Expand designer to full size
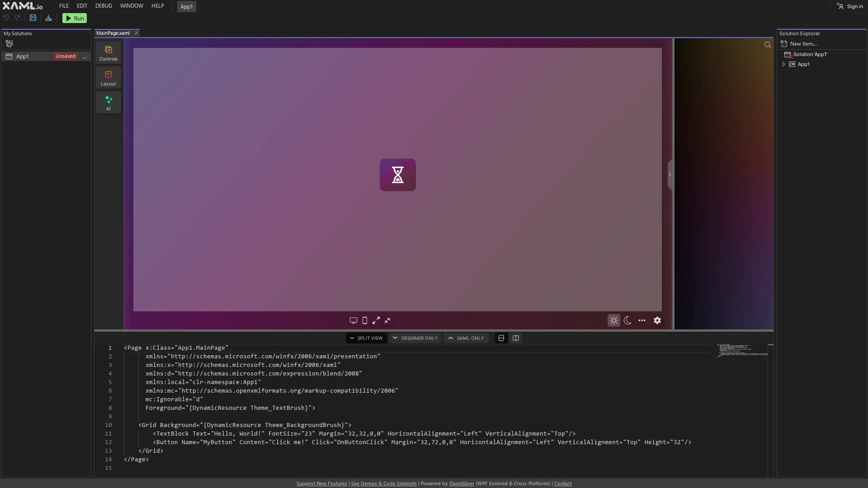The image size is (868, 488). tap(376, 320)
